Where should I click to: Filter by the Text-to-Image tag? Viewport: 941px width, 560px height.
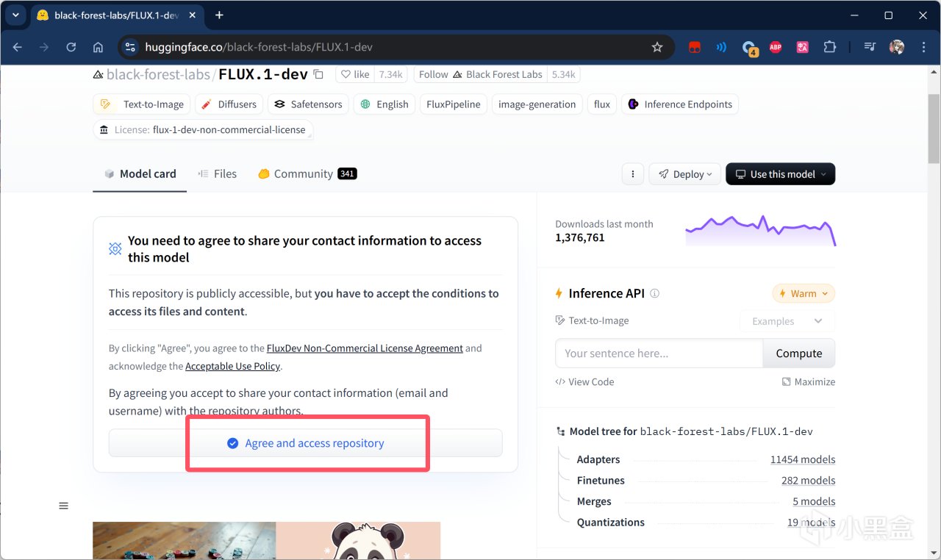(142, 104)
